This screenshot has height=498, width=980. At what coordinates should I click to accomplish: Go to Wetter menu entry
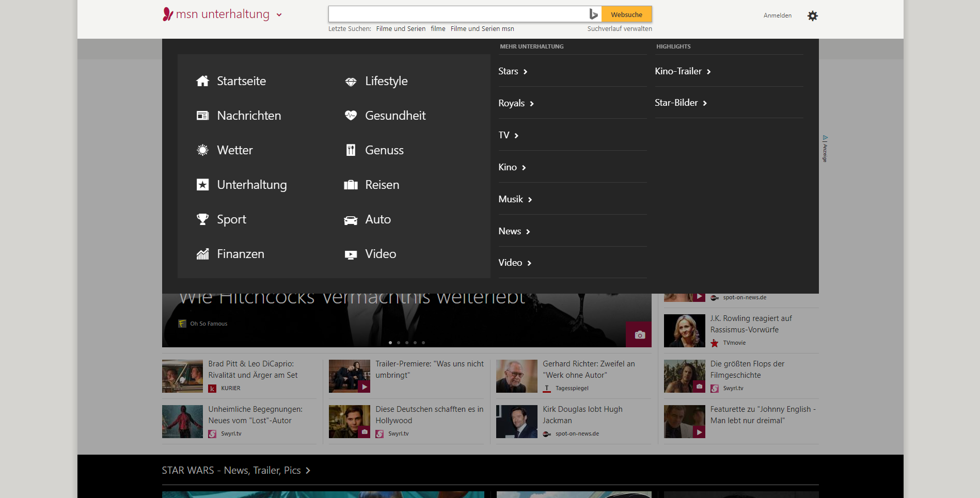click(235, 150)
